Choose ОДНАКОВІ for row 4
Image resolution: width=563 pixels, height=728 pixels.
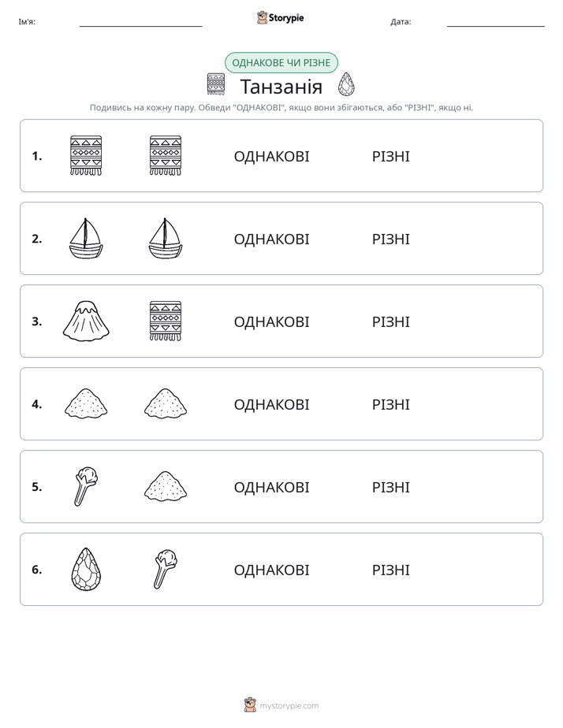(x=271, y=404)
